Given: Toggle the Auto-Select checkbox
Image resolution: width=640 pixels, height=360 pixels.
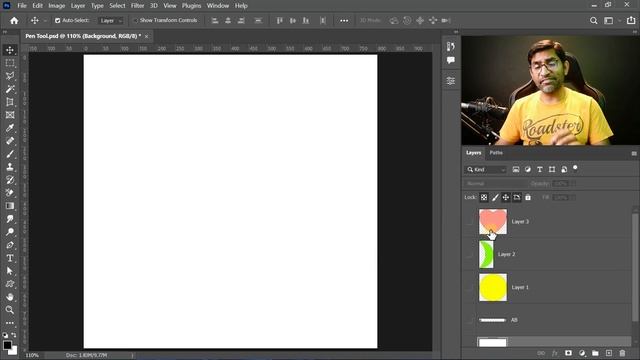Looking at the screenshot, I should tap(58, 20).
